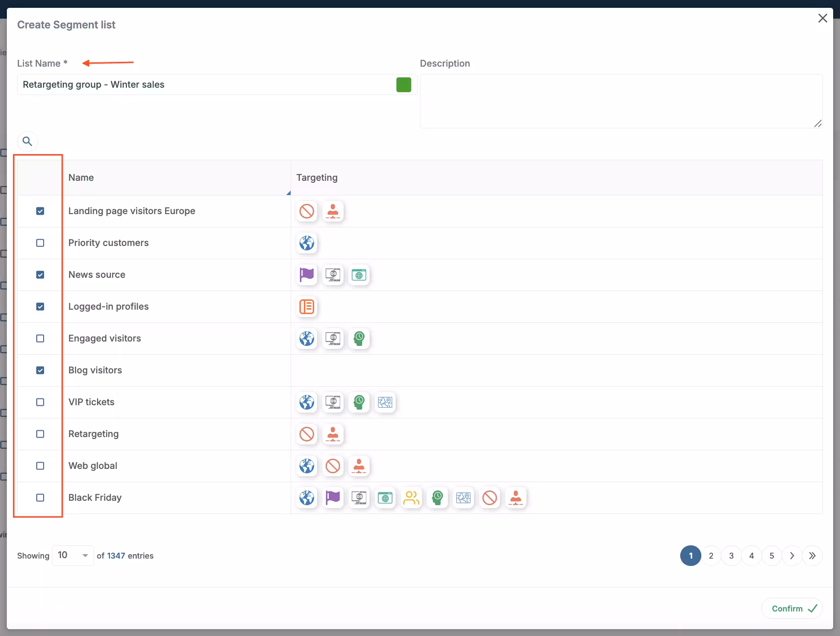Click the sort indicator on the Name column
Screen dimensions: 840x636
point(288,193)
